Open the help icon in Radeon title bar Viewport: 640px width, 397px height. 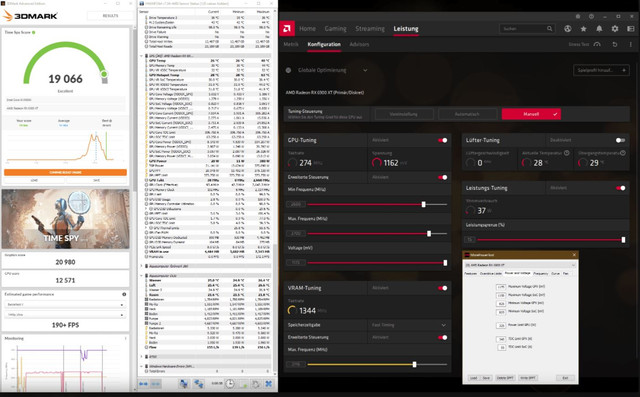(591, 16)
